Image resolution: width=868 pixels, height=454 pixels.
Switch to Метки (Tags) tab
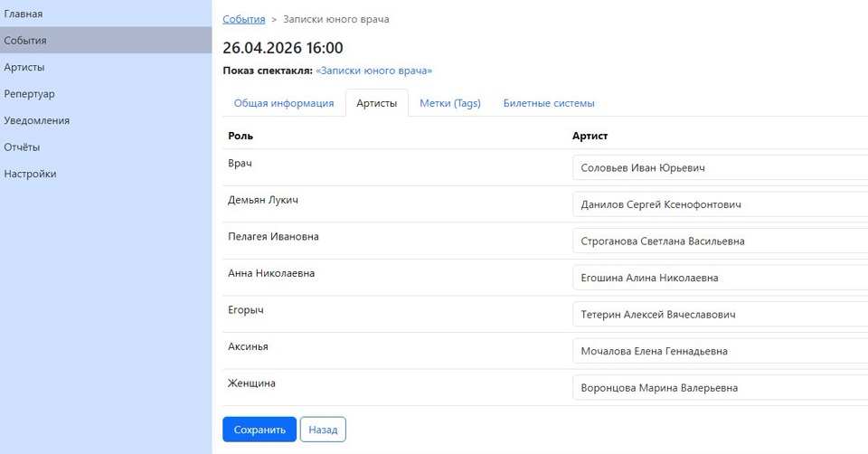449,103
